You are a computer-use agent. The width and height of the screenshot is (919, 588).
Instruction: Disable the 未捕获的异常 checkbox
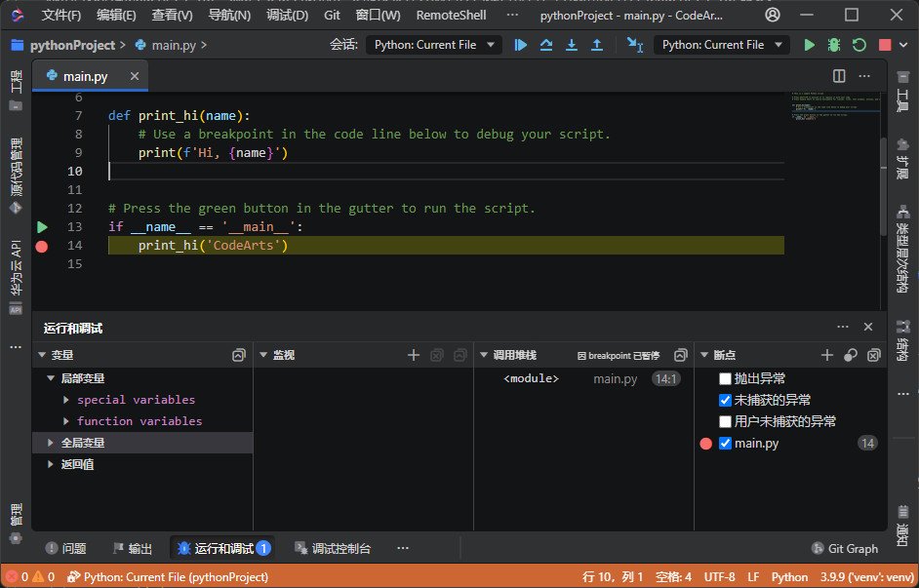point(724,399)
